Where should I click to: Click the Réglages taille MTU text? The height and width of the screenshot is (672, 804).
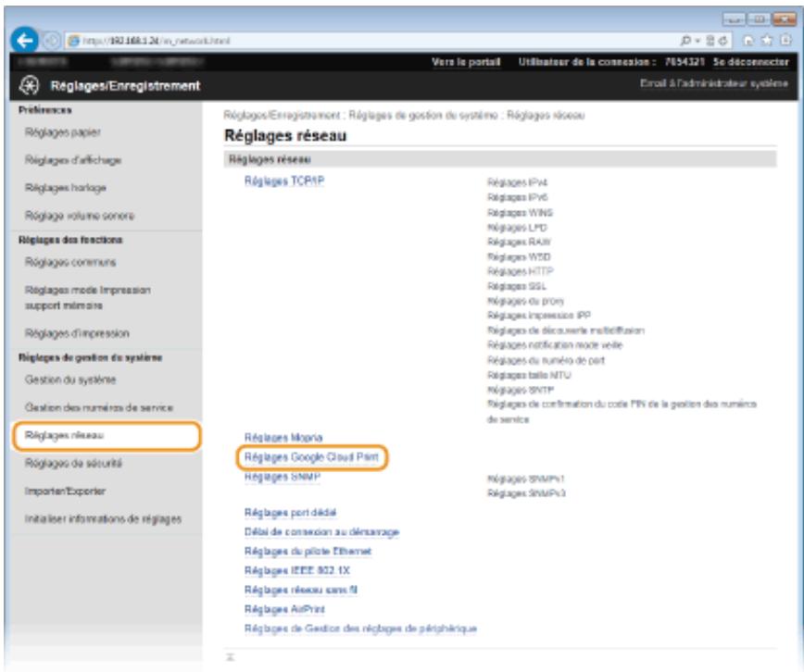pos(529,375)
